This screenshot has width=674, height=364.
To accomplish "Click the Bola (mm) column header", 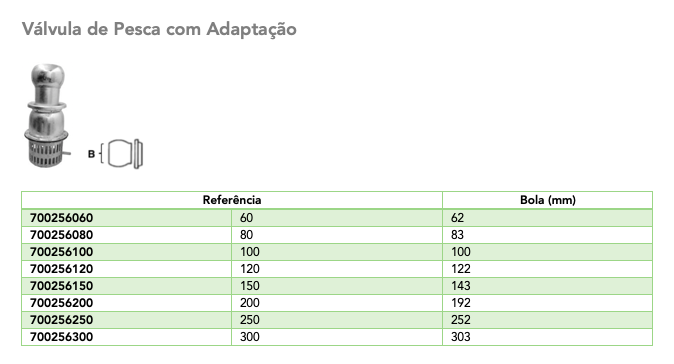I will (547, 200).
